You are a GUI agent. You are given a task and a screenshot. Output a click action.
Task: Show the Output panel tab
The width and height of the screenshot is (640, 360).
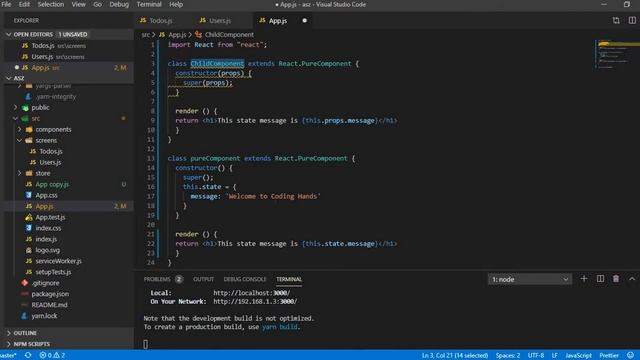coord(203,279)
